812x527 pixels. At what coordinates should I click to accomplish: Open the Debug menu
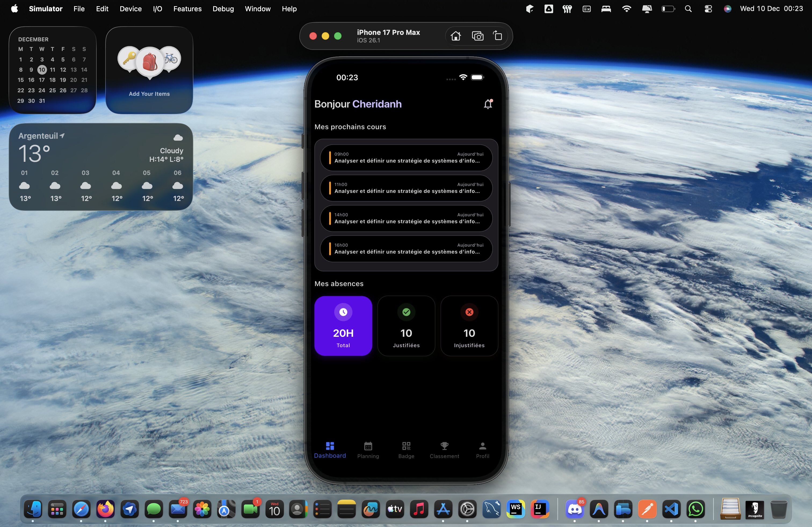pos(223,9)
